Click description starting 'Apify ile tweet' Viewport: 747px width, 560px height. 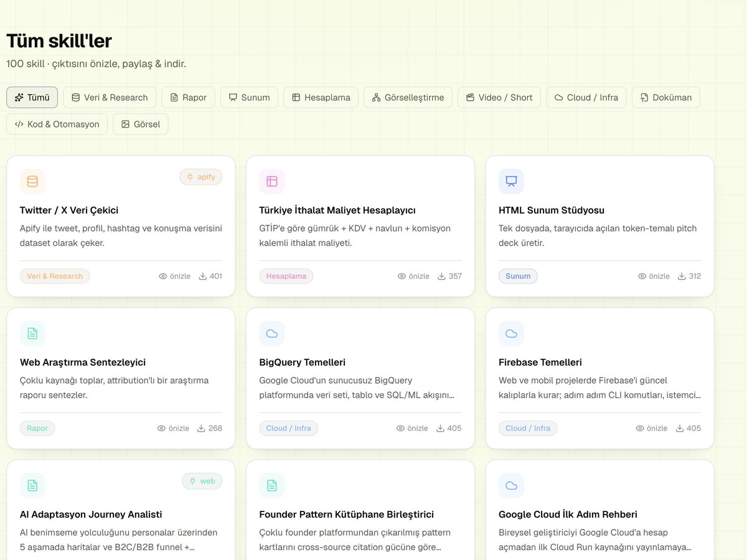(121, 236)
